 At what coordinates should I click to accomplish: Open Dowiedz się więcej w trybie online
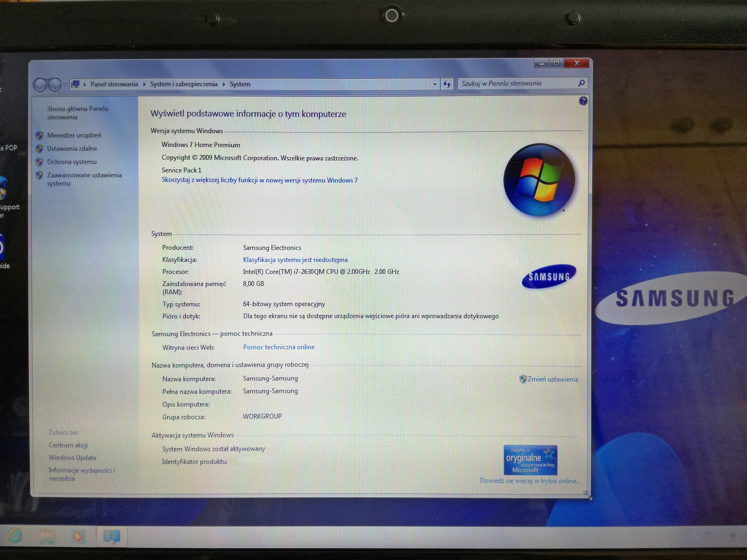pos(530,481)
